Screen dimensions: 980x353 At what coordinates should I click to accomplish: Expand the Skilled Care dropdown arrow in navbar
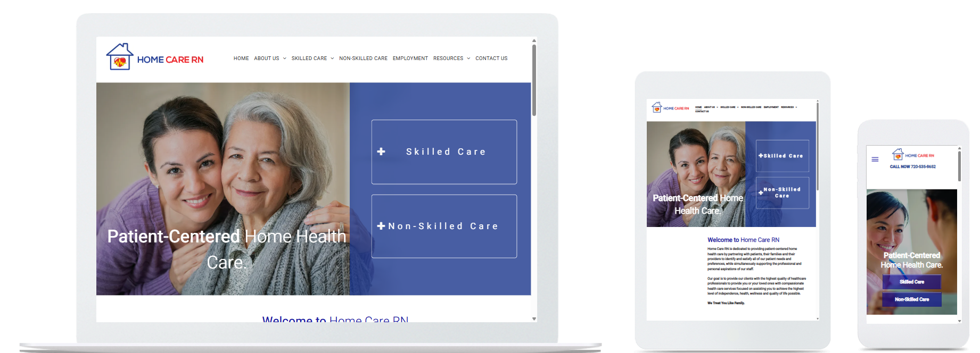click(x=332, y=58)
